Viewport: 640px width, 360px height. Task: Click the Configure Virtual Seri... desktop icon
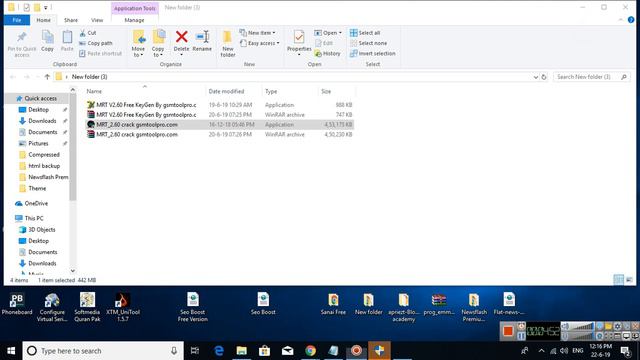(52, 307)
